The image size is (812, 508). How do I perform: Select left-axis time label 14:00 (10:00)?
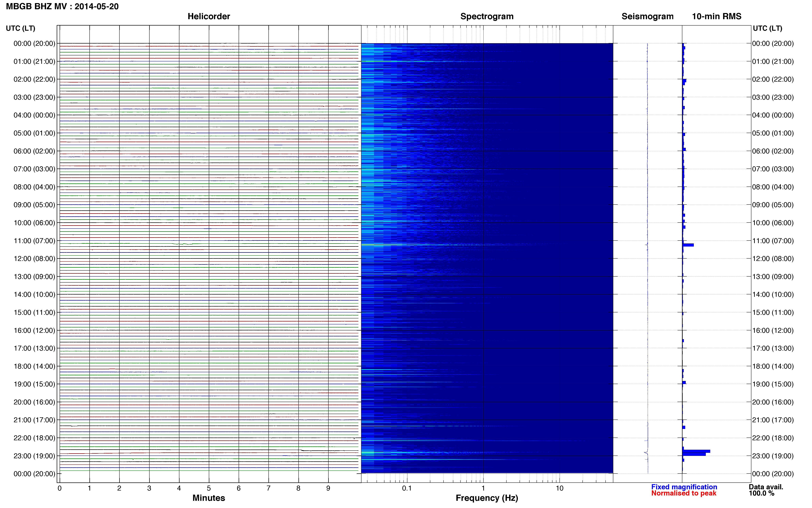(x=34, y=294)
